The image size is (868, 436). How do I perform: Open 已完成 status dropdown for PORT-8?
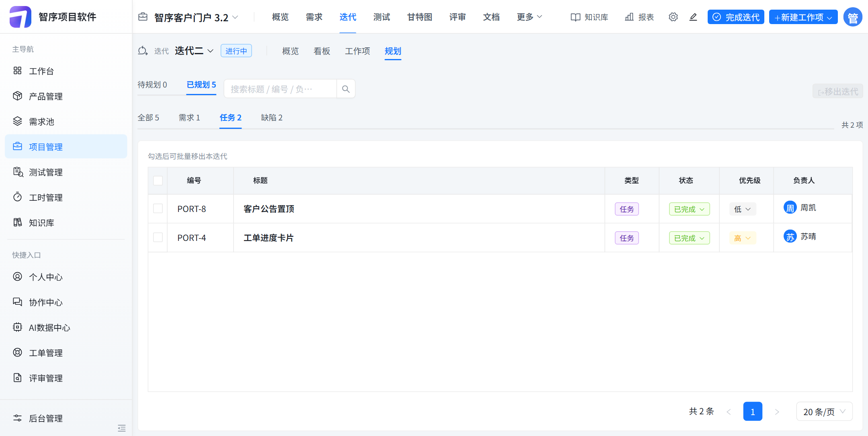click(689, 209)
